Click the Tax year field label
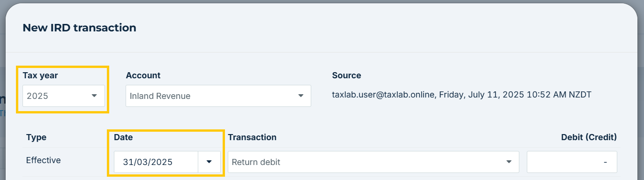 pos(40,75)
